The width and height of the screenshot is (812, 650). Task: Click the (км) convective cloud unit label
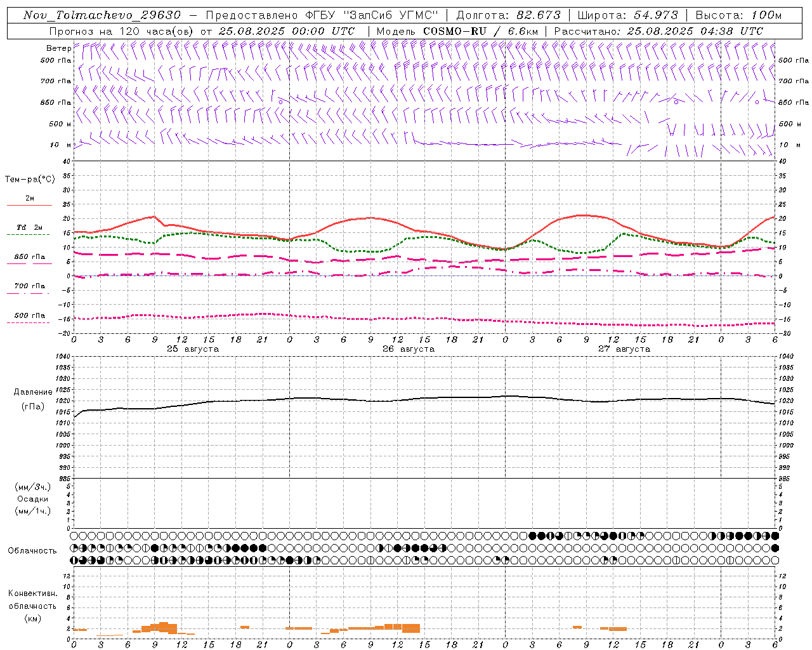tap(33, 618)
